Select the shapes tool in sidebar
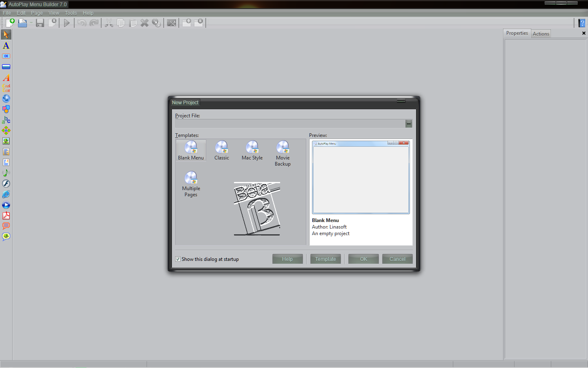Image resolution: width=588 pixels, height=368 pixels. click(x=6, y=109)
